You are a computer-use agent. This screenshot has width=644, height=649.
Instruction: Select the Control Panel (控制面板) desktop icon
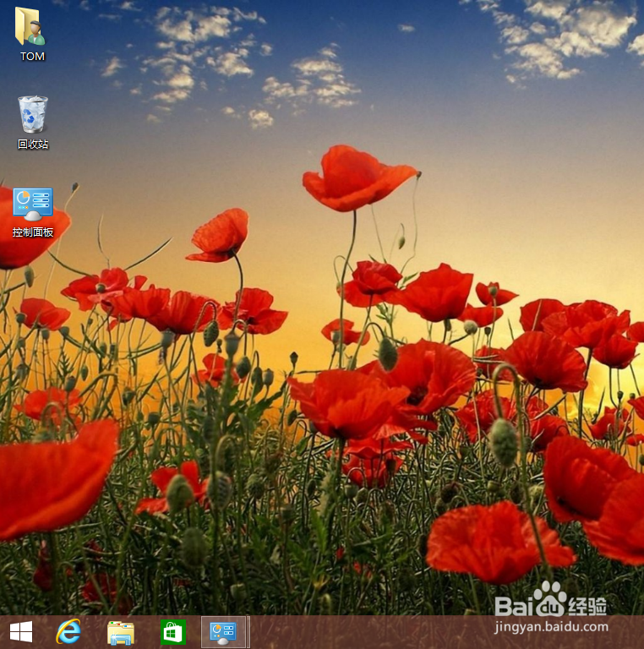coord(33,204)
